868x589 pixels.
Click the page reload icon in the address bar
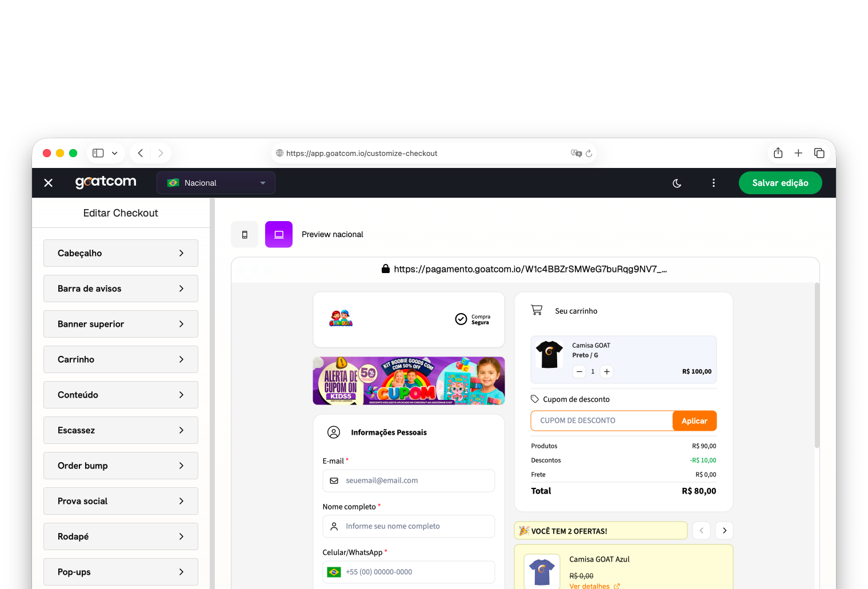click(x=589, y=153)
